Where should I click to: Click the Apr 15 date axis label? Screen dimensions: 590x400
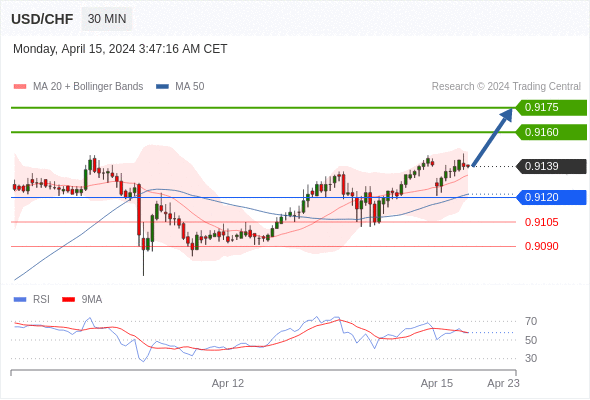pos(436,383)
